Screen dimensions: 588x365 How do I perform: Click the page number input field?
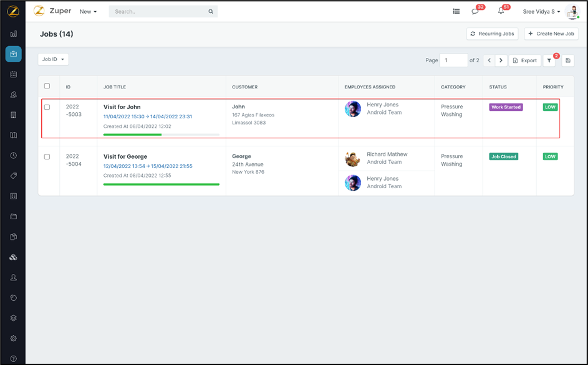pos(453,60)
